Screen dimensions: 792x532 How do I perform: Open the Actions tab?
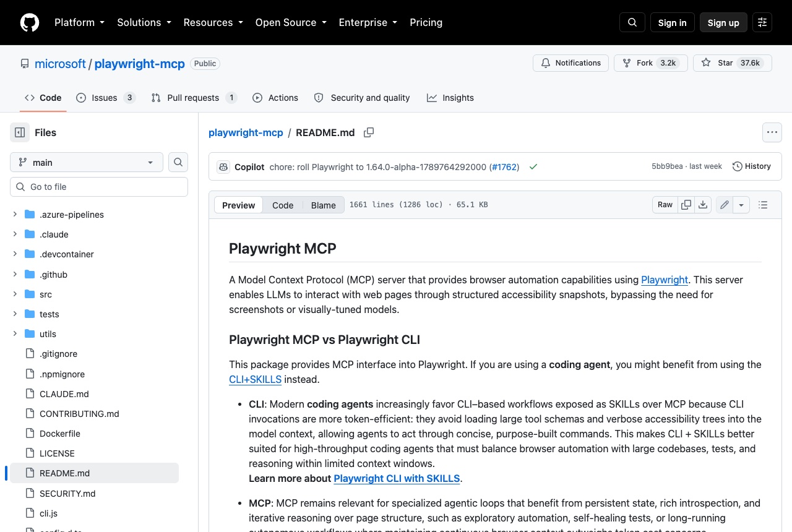click(x=275, y=98)
